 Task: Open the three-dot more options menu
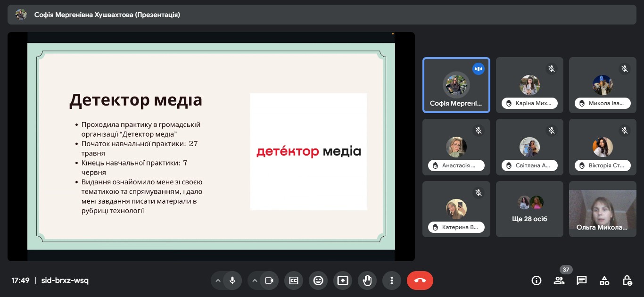click(392, 280)
